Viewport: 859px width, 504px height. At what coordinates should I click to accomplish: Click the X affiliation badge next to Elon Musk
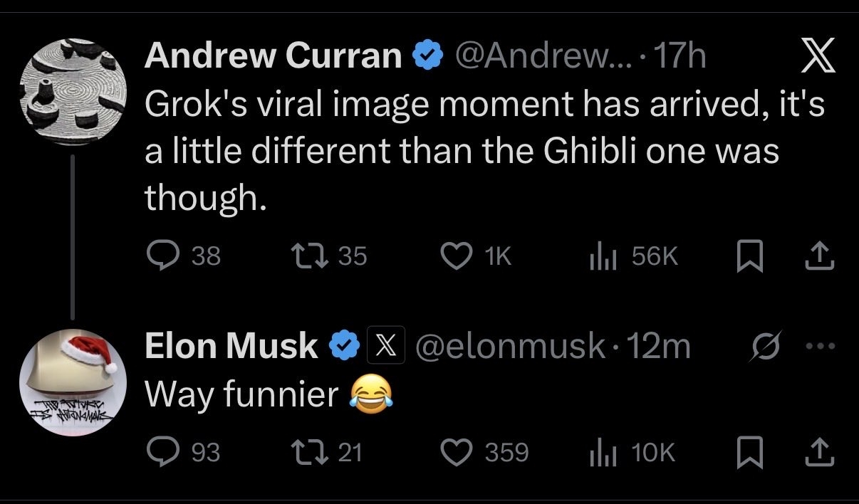click(385, 347)
